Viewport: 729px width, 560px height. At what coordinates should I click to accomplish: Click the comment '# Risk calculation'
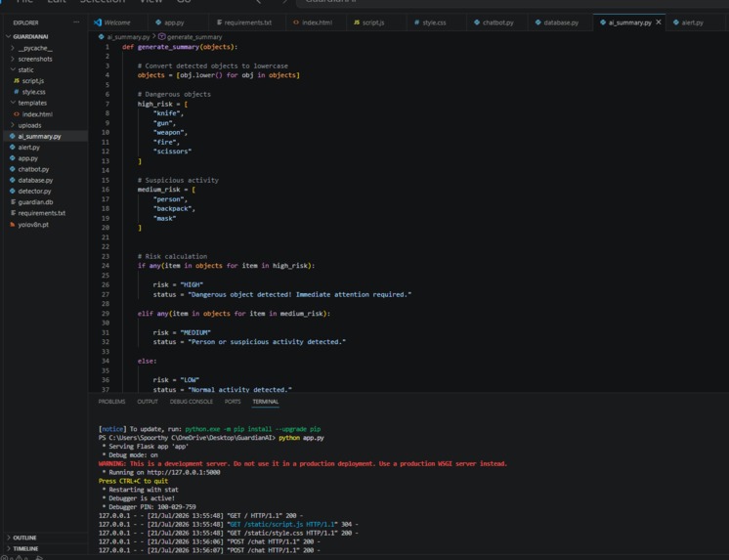click(x=173, y=256)
